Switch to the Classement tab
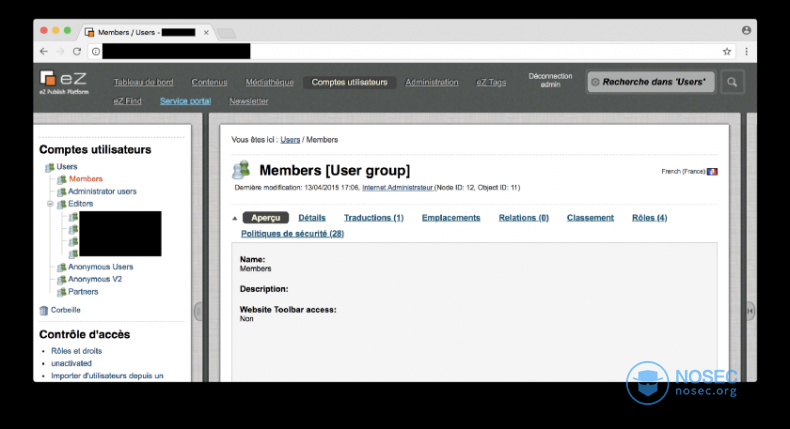Image resolution: width=790 pixels, height=429 pixels. click(590, 218)
